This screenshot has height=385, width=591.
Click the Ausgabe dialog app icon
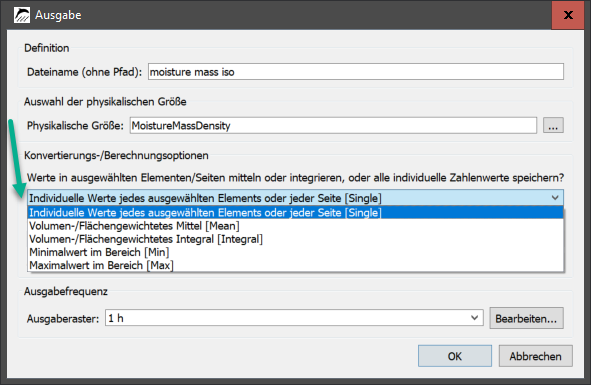22,15
